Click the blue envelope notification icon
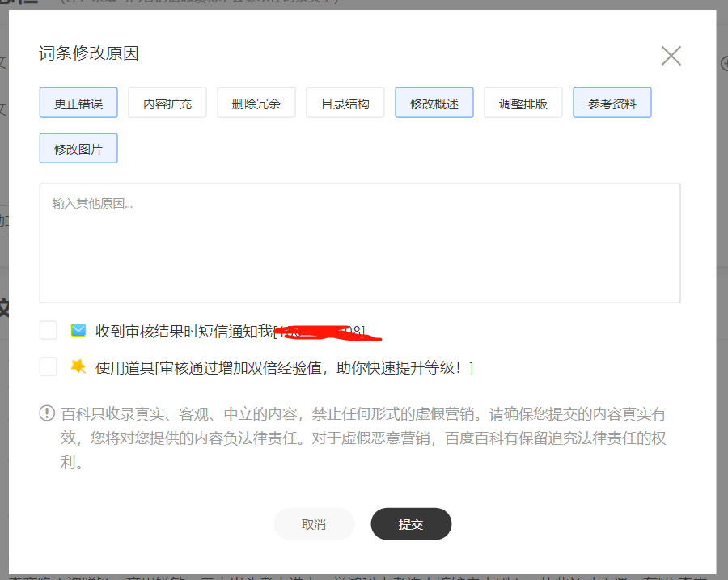Image resolution: width=728 pixels, height=580 pixels. pyautogui.click(x=78, y=329)
